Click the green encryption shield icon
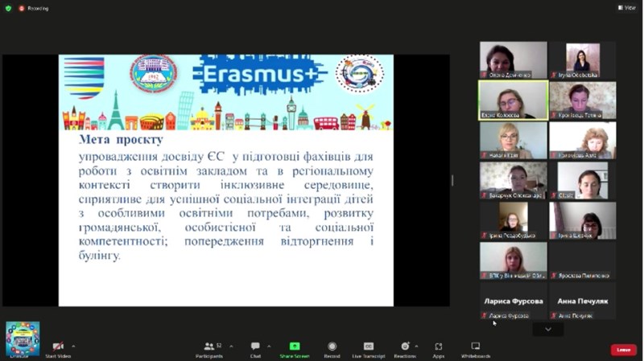Viewport: 644px width, 361px height. [x=8, y=8]
